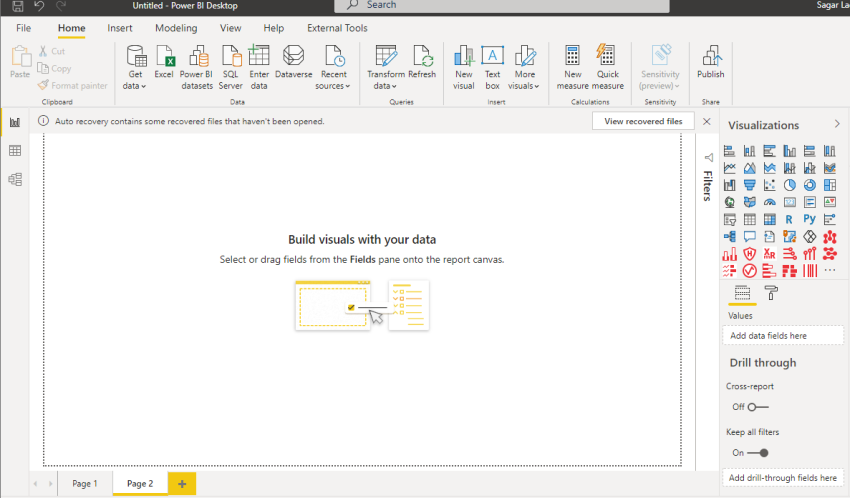Select the card (123) visual
The height and width of the screenshot is (498, 850).
click(x=790, y=202)
